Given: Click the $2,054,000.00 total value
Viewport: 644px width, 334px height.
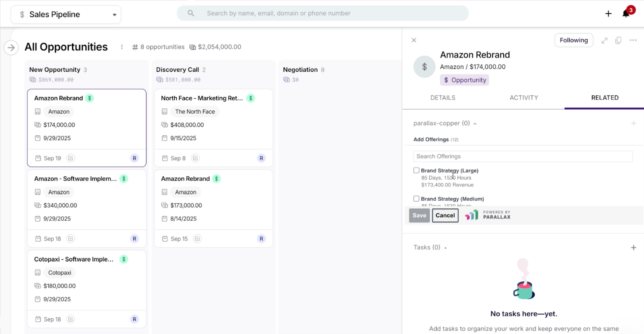Looking at the screenshot, I should pos(219,47).
